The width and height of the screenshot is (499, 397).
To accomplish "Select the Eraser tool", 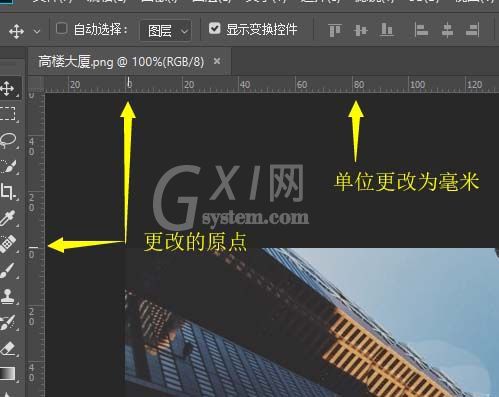I will pos(7,348).
